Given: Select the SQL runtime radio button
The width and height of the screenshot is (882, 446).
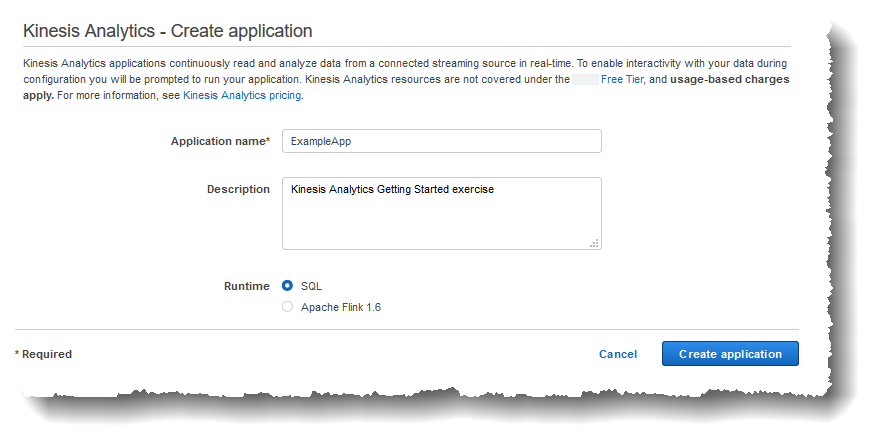Looking at the screenshot, I should click(x=288, y=286).
